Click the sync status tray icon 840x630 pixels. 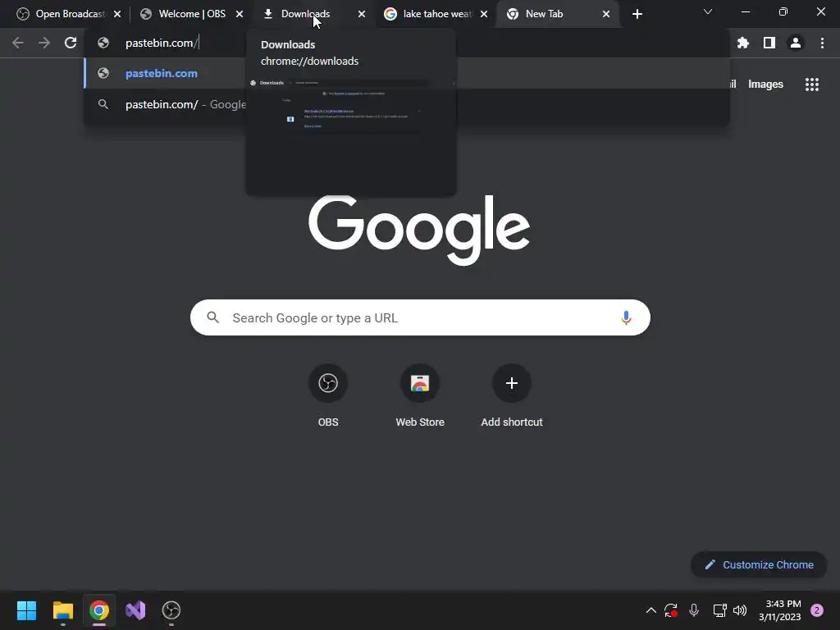(x=671, y=610)
